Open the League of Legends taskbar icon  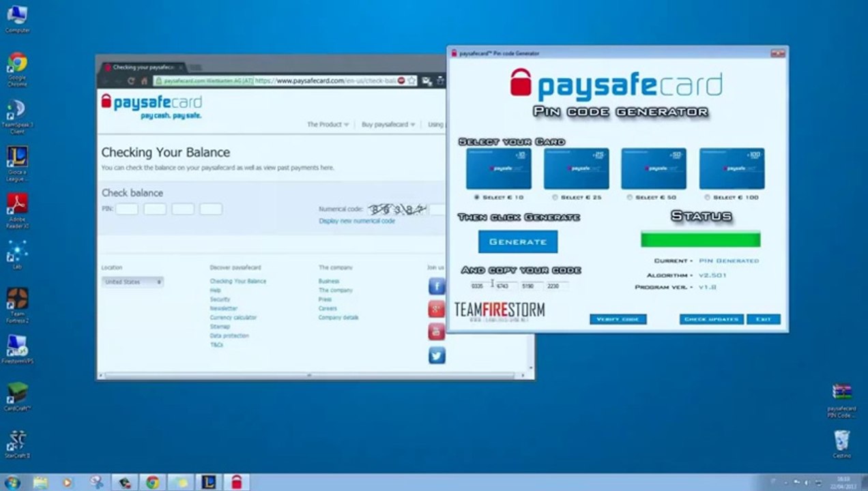pos(208,483)
